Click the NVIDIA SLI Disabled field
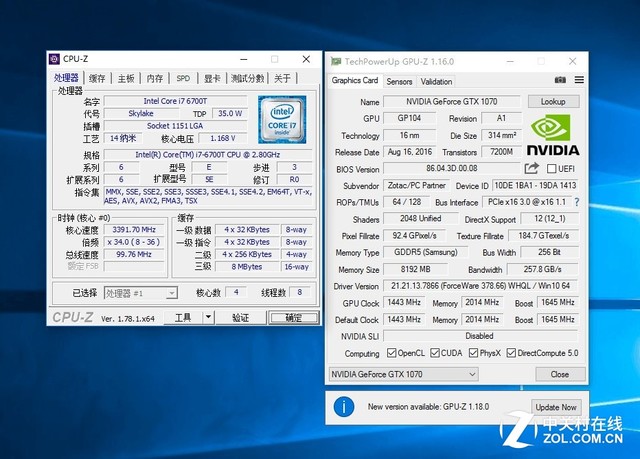Viewport: 640px width, 459px height. coord(480,336)
